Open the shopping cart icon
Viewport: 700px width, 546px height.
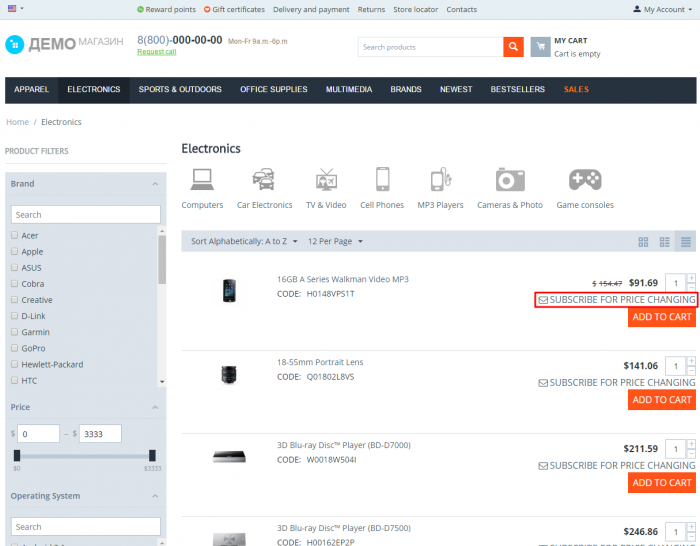point(540,47)
